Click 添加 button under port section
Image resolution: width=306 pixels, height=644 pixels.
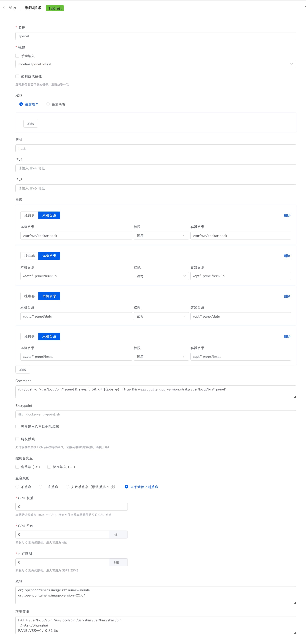(30, 124)
